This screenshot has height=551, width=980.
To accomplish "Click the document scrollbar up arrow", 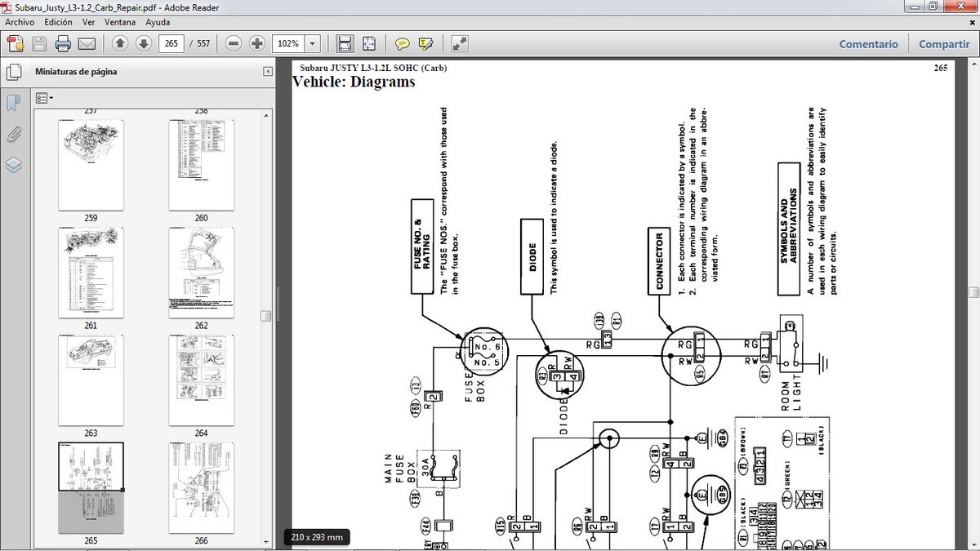I will pos(973,64).
